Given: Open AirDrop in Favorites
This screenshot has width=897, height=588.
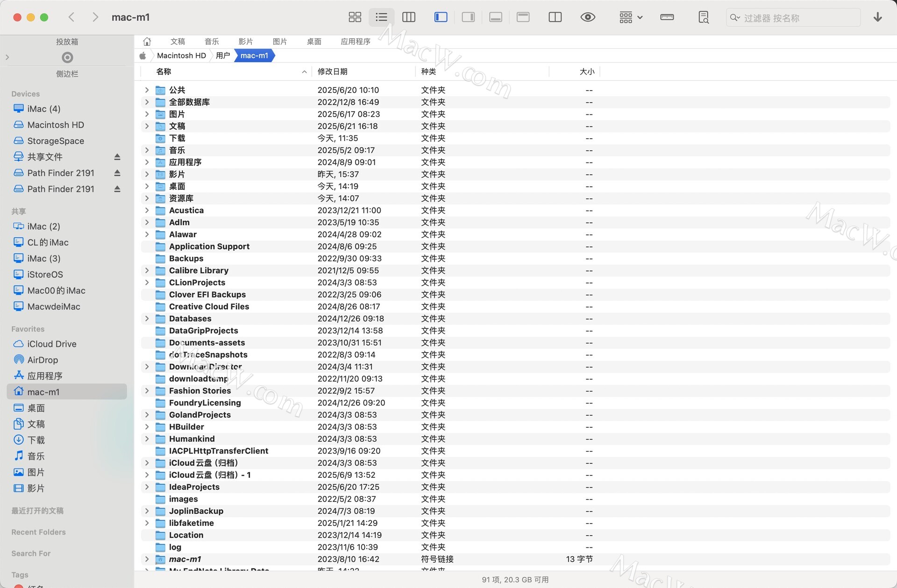Looking at the screenshot, I should (43, 360).
